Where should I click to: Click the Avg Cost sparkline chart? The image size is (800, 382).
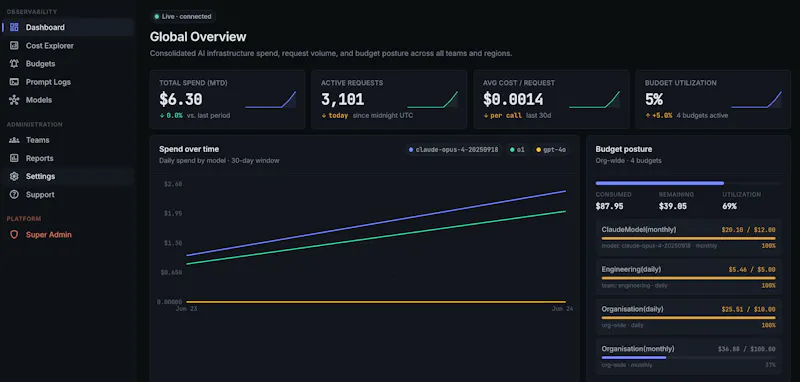594,99
